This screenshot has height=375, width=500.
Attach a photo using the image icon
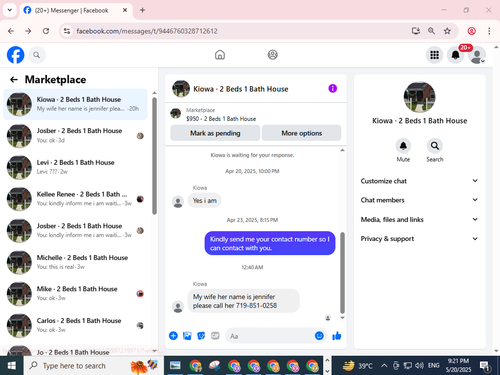tap(187, 336)
